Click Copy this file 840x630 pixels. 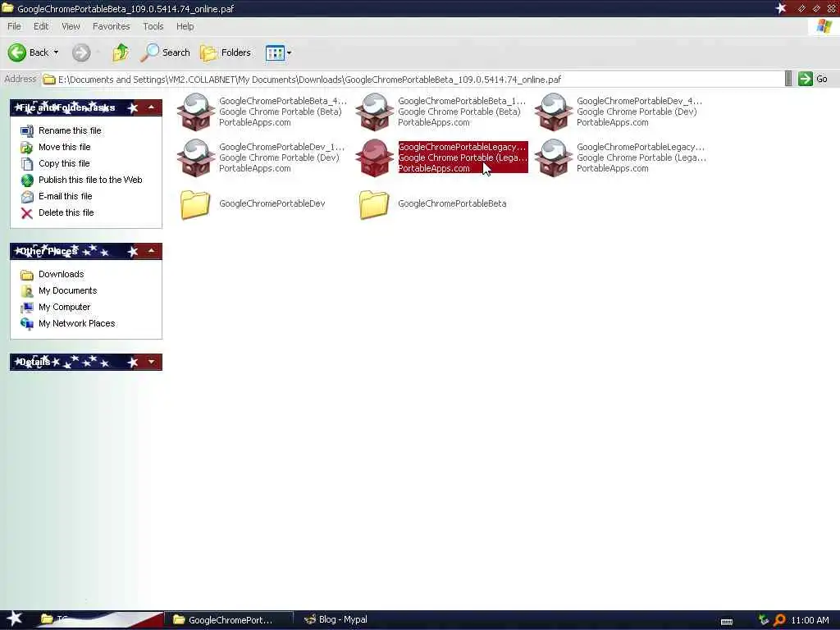[64, 163]
